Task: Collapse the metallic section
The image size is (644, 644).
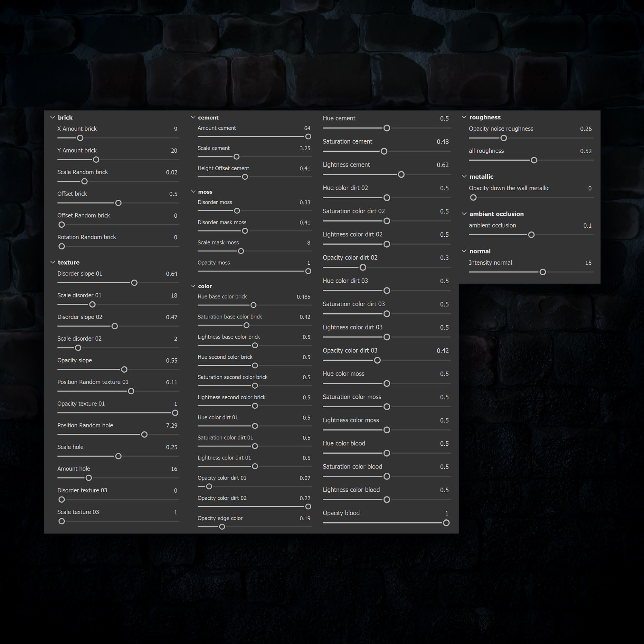Action: (x=464, y=176)
